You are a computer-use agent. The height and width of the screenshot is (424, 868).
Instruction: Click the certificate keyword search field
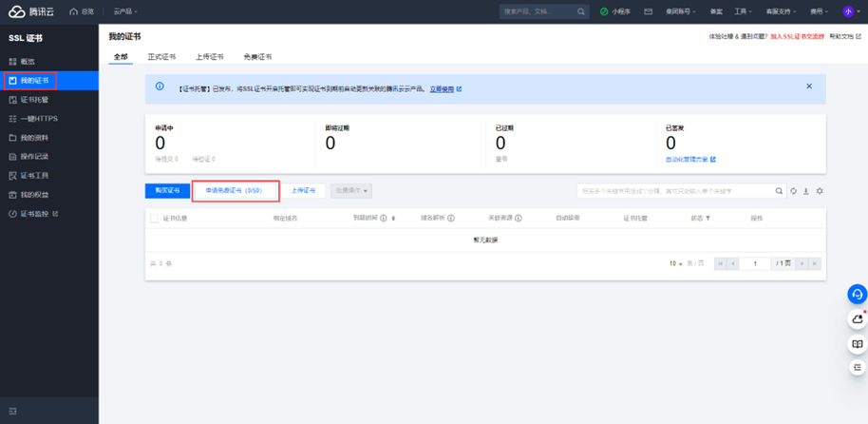pos(675,191)
